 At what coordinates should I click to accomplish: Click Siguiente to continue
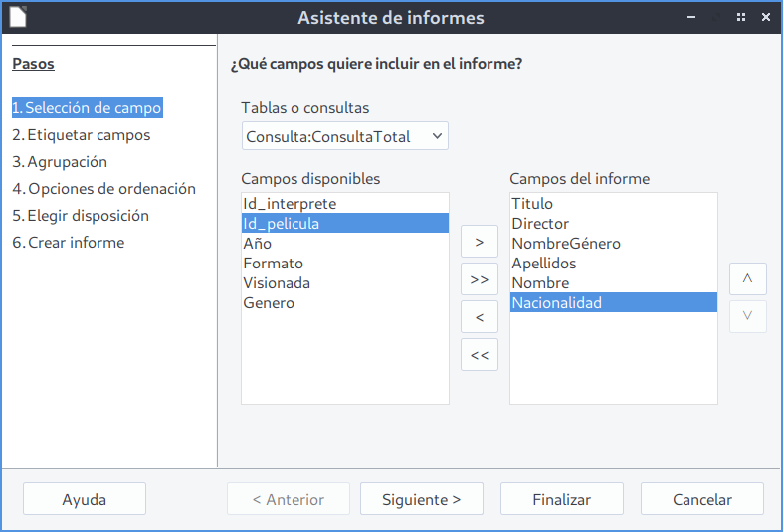[x=421, y=500]
